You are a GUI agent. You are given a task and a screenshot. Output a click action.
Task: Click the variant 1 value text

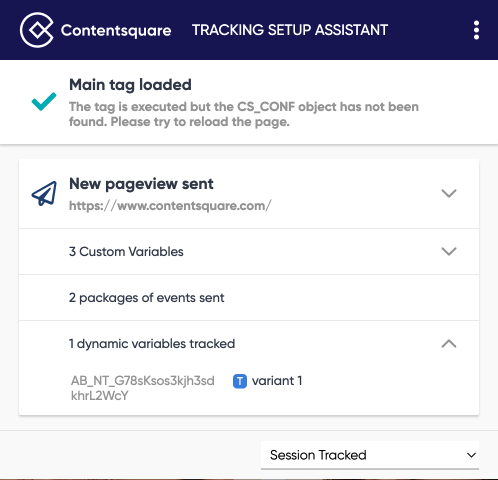click(x=277, y=381)
